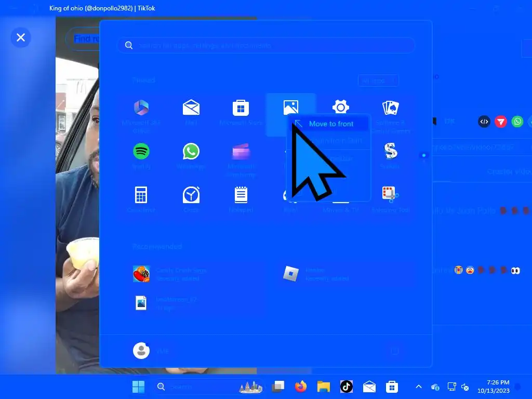Open Settings gear in pinned apps

pyautogui.click(x=341, y=107)
